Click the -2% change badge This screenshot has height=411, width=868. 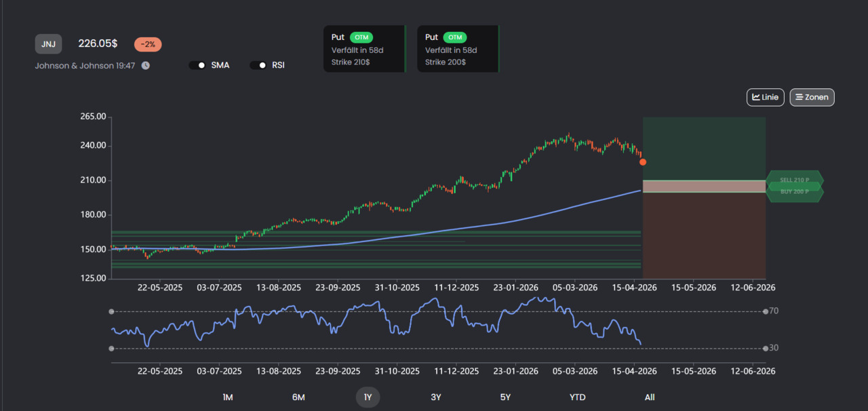click(148, 44)
